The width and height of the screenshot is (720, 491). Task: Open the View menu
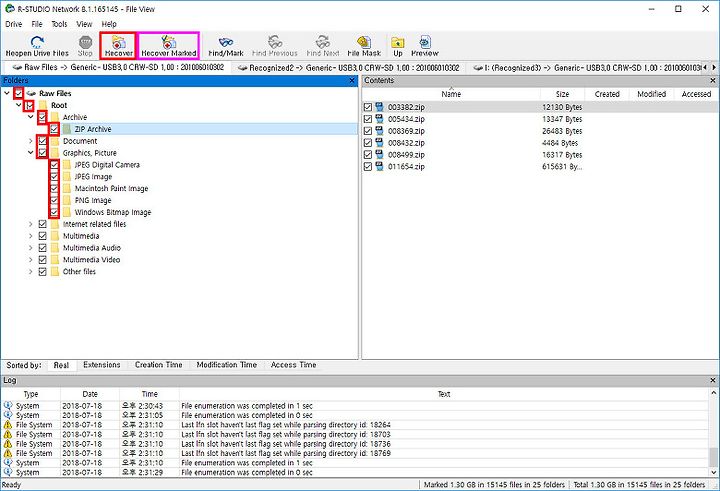pos(84,24)
